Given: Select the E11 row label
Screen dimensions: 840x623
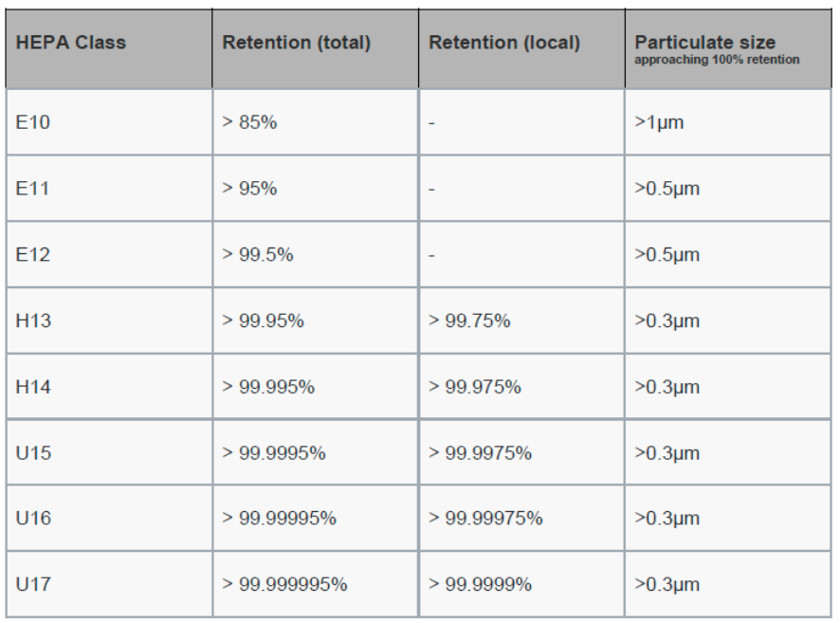Looking at the screenshot, I should 32,189.
